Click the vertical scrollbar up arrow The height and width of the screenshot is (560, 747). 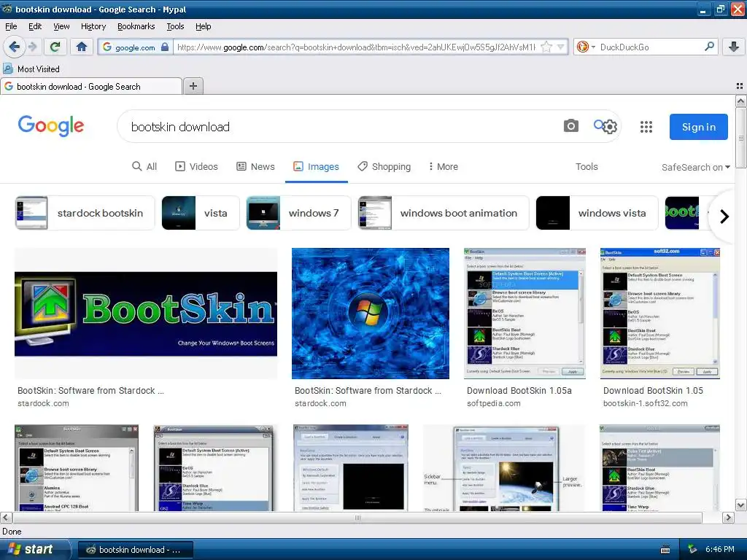(x=740, y=101)
